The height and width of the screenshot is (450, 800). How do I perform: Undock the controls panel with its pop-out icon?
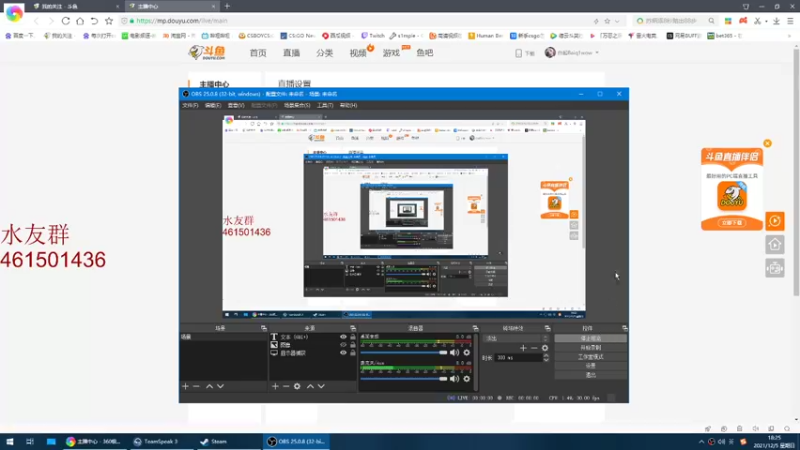click(624, 328)
